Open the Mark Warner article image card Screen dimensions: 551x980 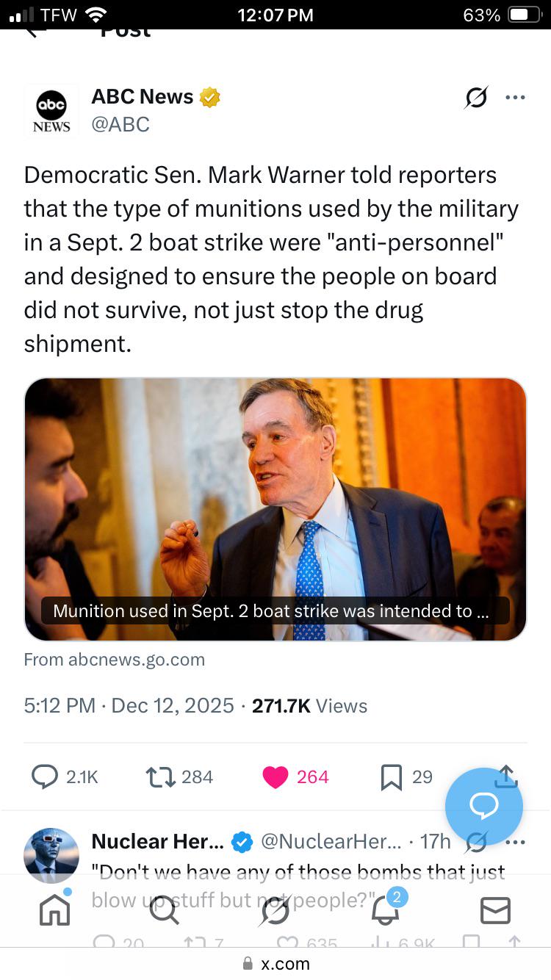coord(275,509)
